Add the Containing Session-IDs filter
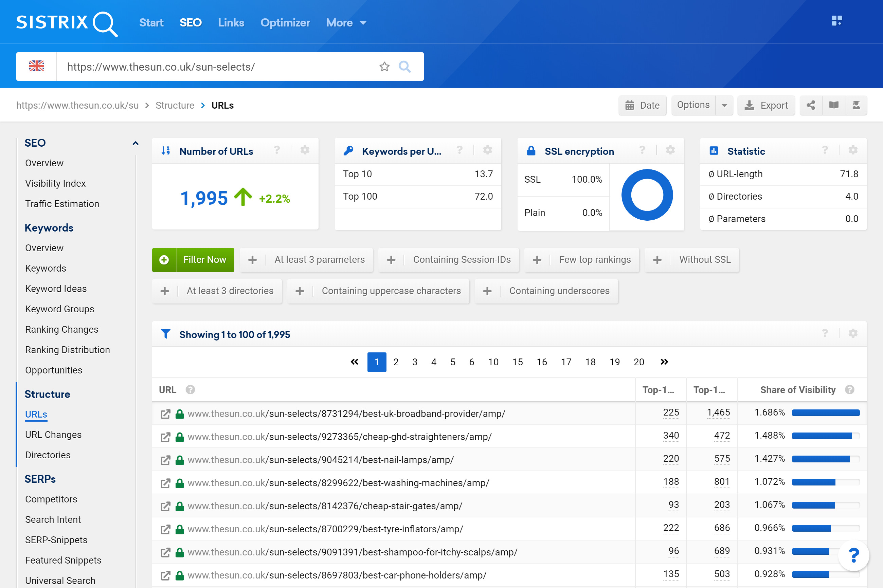 pos(448,259)
